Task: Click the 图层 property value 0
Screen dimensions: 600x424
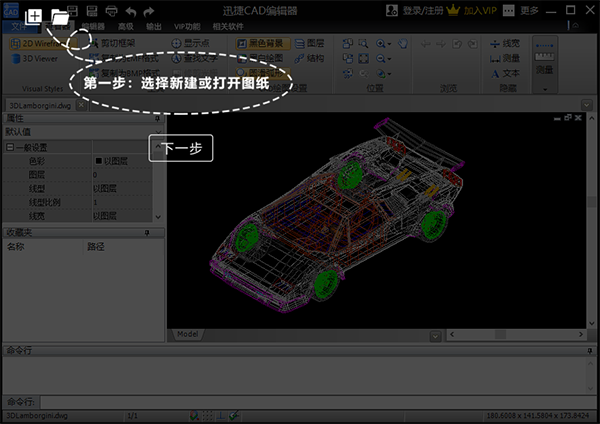Action: click(122, 175)
